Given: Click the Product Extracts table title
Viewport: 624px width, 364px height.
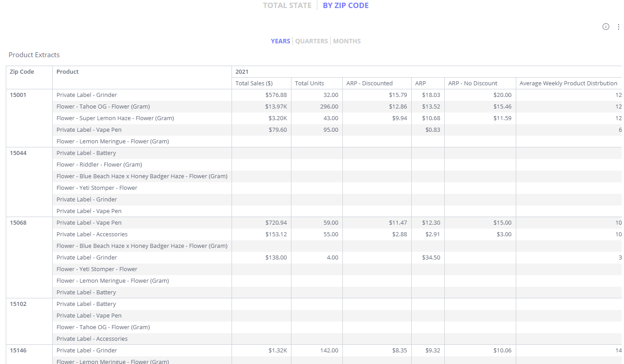Looking at the screenshot, I should (34, 55).
